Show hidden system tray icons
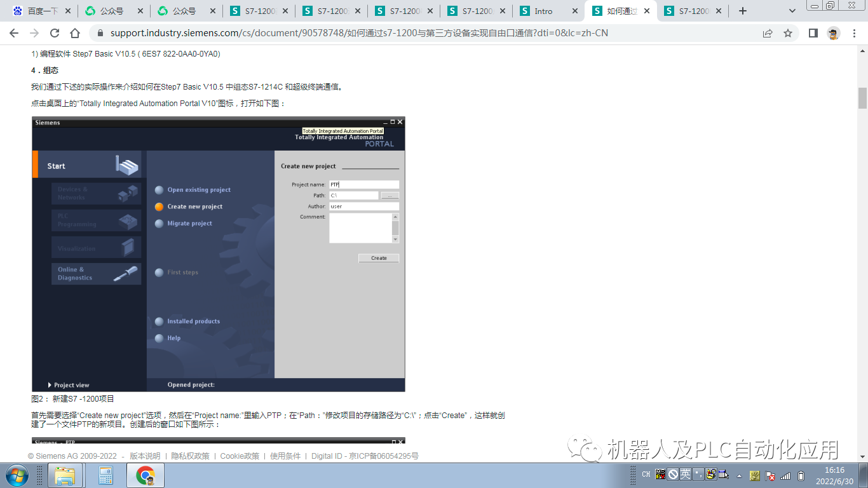Screen dimensions: 868x488 740,475
